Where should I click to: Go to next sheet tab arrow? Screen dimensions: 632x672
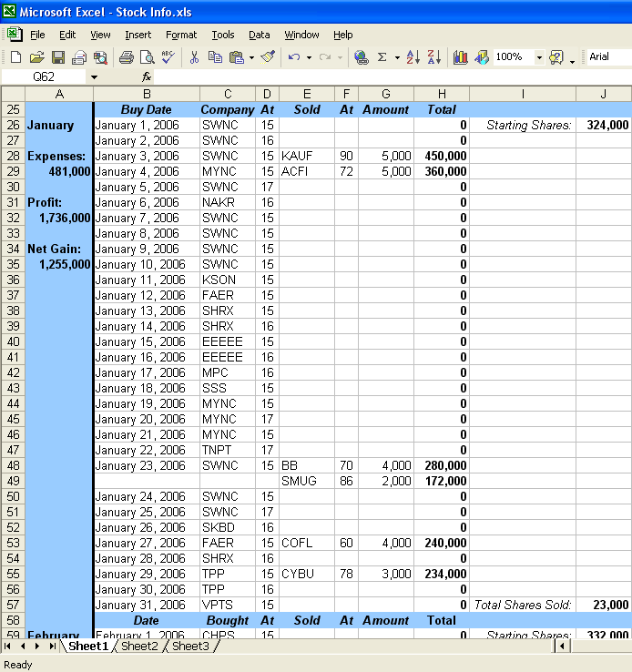[x=37, y=646]
